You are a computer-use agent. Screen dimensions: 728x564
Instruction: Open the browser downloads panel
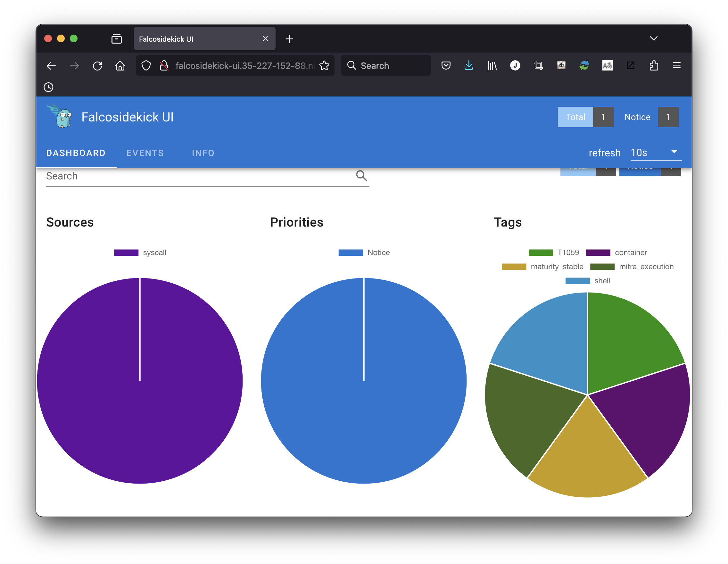(x=469, y=66)
